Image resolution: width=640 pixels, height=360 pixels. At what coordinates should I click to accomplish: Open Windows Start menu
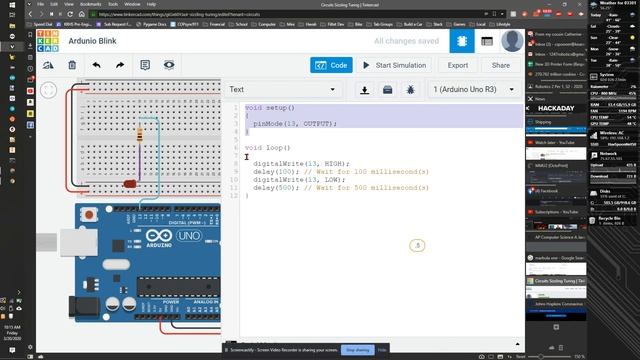coord(12,5)
